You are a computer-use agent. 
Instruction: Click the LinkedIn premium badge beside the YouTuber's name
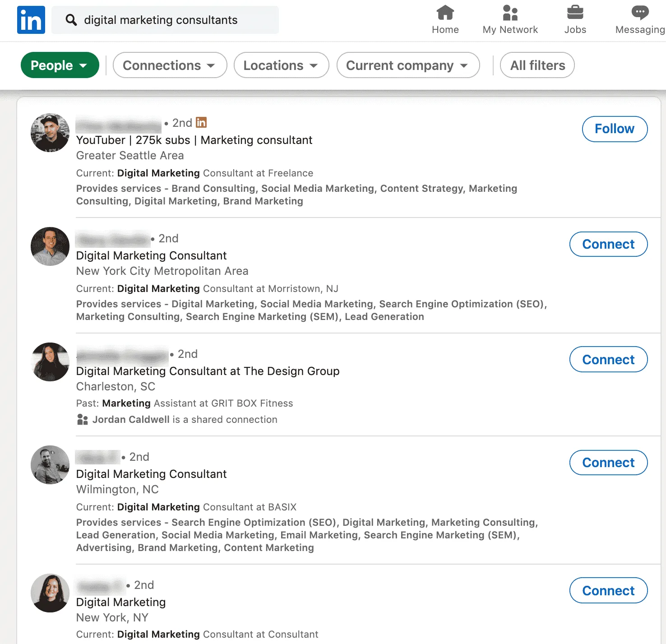point(201,122)
